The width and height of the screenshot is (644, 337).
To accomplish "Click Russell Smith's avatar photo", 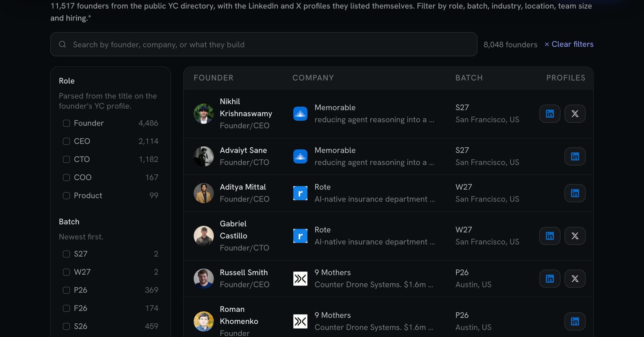I will coord(204,279).
